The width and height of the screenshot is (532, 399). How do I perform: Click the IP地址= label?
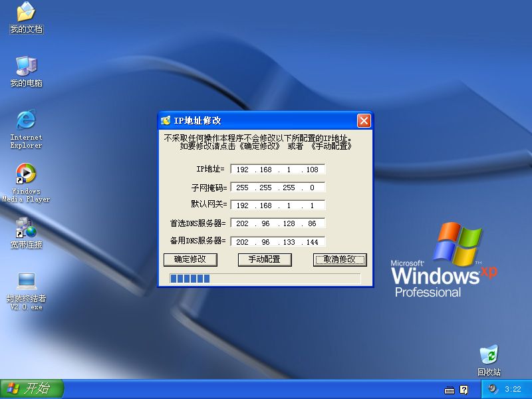click(x=210, y=169)
